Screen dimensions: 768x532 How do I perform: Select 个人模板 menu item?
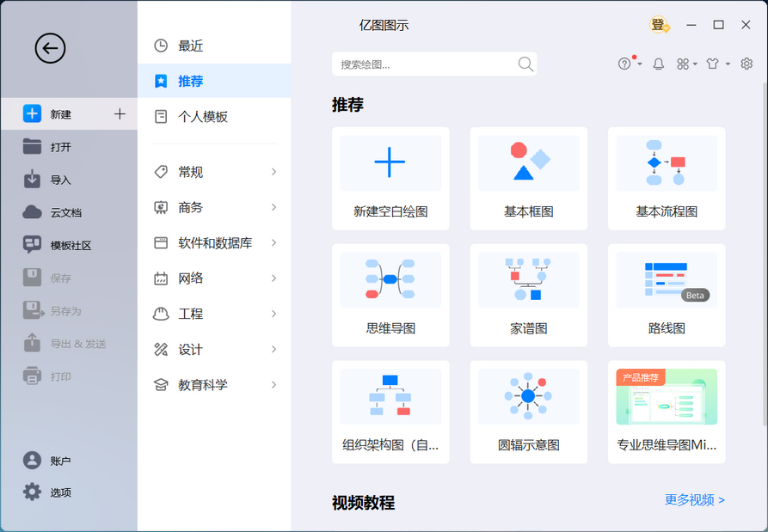[214, 117]
